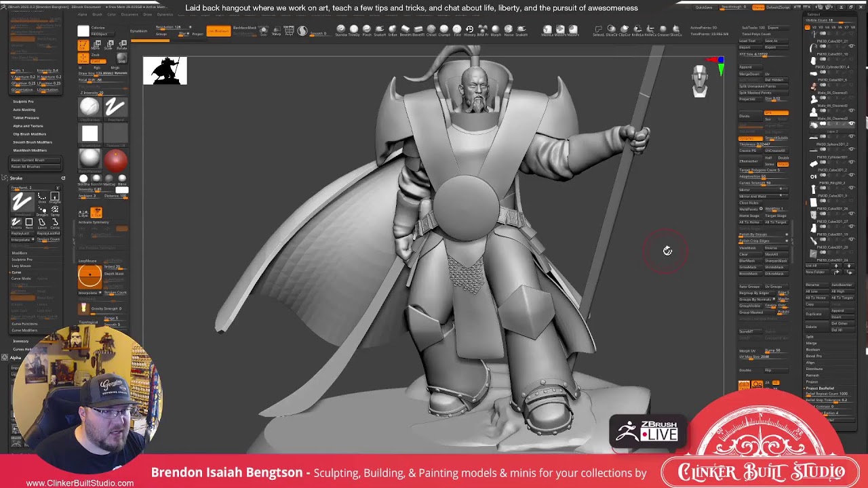Click the QuickSave button

tap(704, 7)
